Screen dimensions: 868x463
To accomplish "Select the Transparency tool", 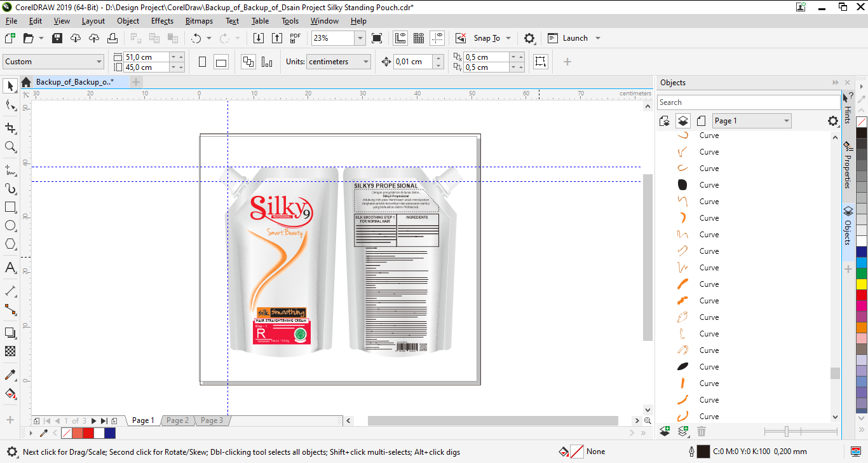I will pyautogui.click(x=10, y=351).
